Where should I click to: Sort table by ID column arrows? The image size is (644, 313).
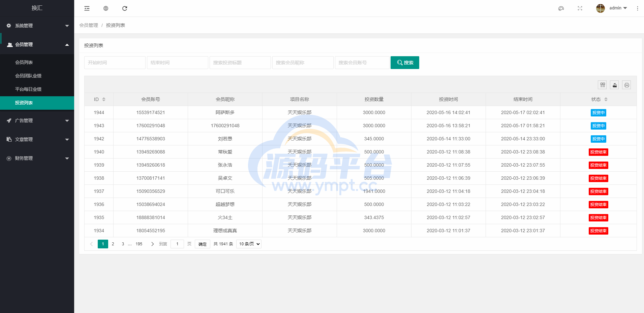tap(104, 99)
